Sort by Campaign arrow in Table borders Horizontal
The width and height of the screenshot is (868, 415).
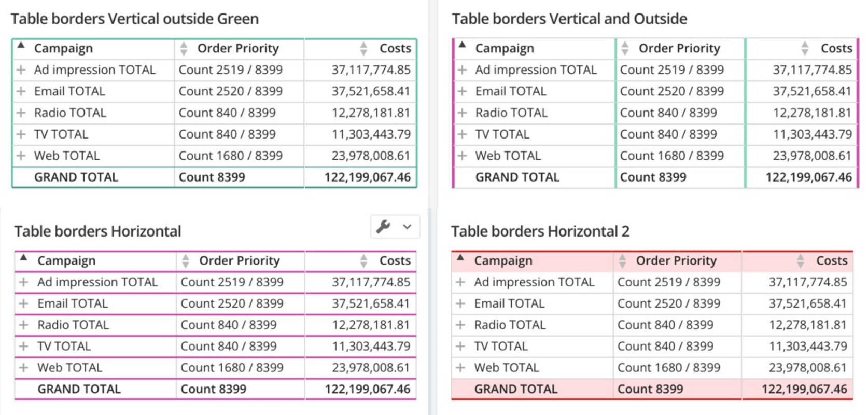pyautogui.click(x=23, y=257)
